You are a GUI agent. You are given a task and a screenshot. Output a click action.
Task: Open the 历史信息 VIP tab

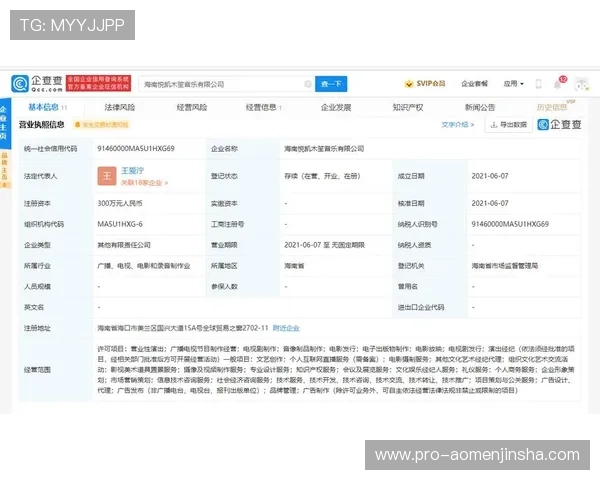(x=555, y=106)
